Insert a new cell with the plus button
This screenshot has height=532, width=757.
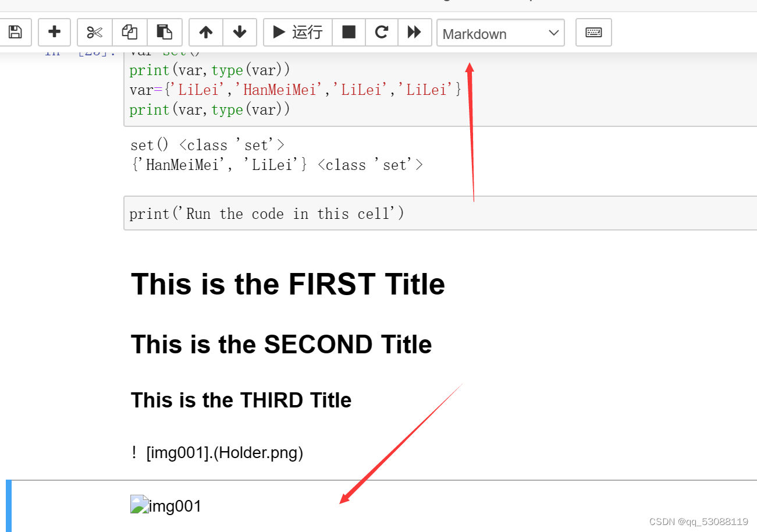[54, 32]
